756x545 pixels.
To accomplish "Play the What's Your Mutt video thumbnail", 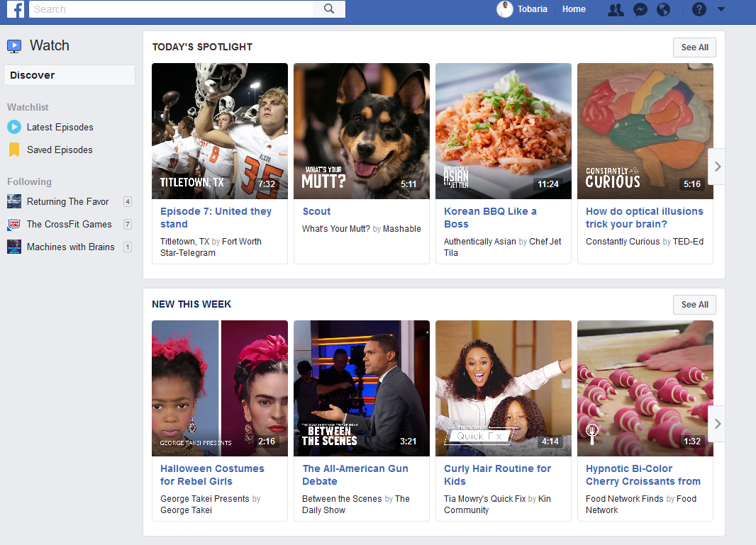I will pyautogui.click(x=362, y=131).
